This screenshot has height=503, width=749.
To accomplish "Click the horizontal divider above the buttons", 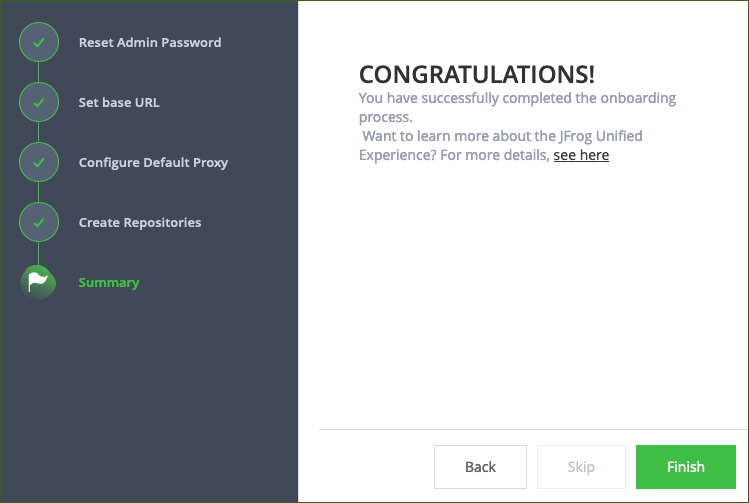I will [534, 429].
